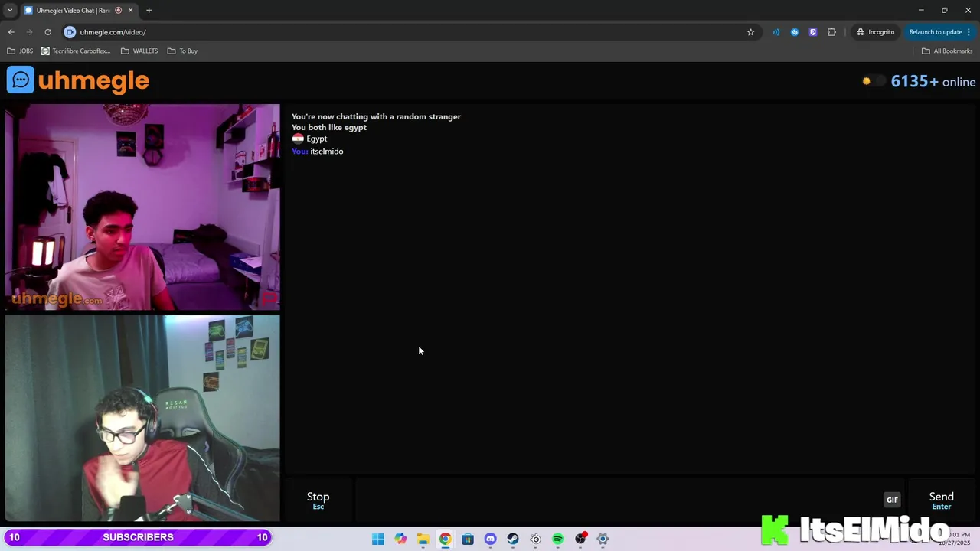Click the uhmegle chat bubble logo icon
The image size is (980, 551).
point(21,80)
